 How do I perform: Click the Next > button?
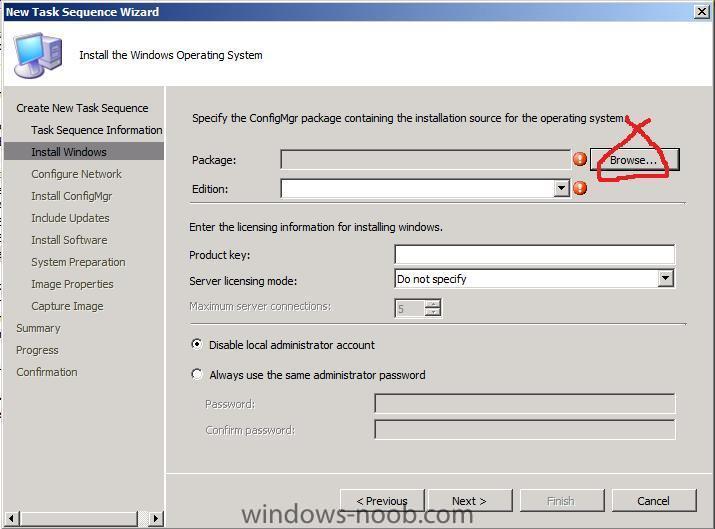[470, 501]
